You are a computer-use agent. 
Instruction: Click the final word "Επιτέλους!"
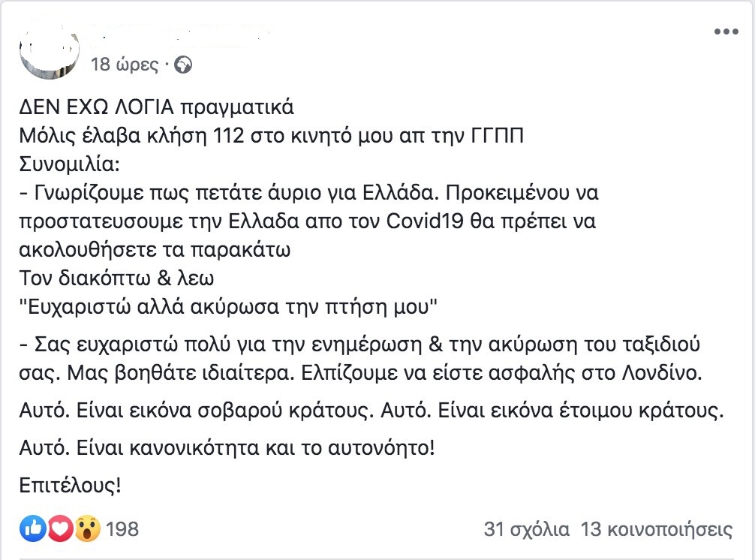[x=71, y=486]
